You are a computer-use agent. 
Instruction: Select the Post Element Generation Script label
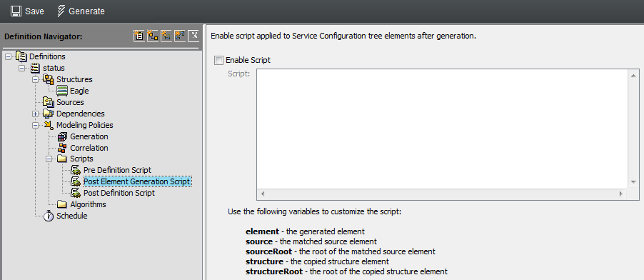point(137,181)
